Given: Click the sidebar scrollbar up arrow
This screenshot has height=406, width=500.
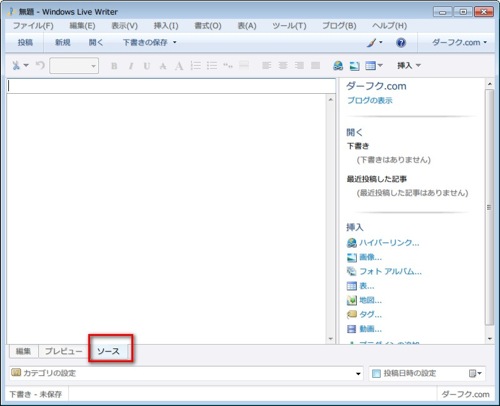Looking at the screenshot, I should click(x=490, y=84).
